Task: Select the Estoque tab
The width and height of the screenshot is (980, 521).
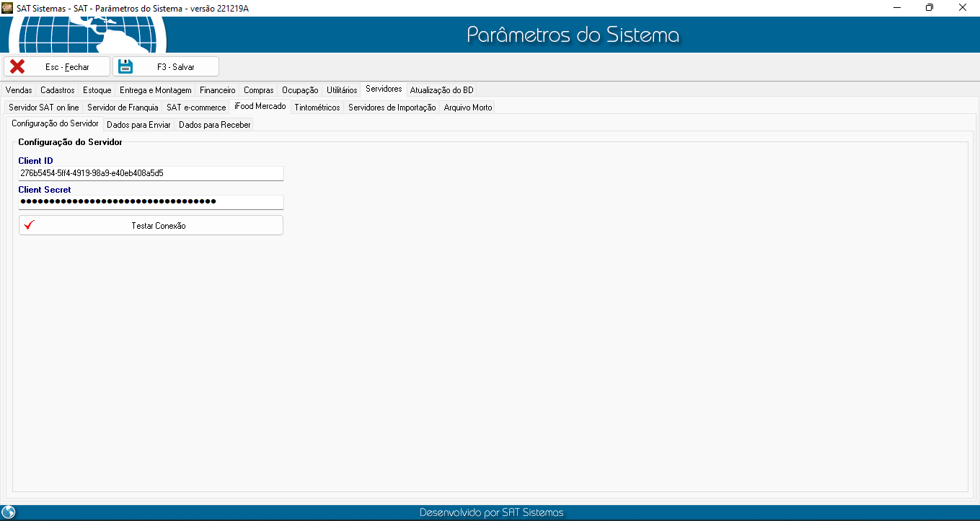Action: pyautogui.click(x=97, y=90)
